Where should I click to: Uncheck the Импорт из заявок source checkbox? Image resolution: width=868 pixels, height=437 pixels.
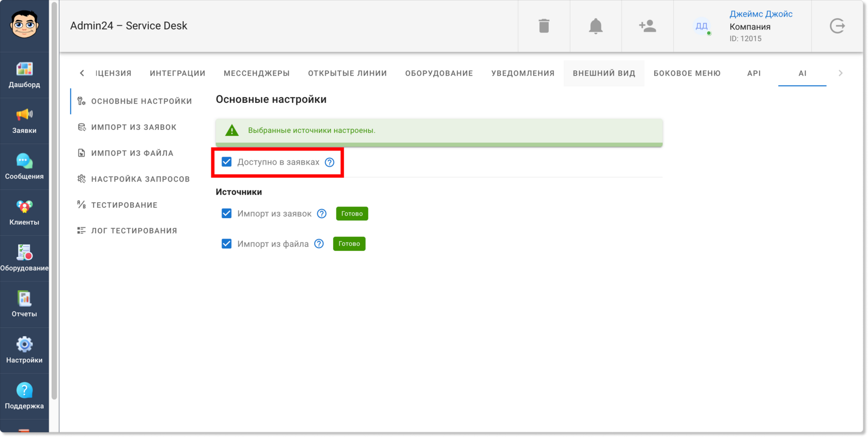[226, 213]
